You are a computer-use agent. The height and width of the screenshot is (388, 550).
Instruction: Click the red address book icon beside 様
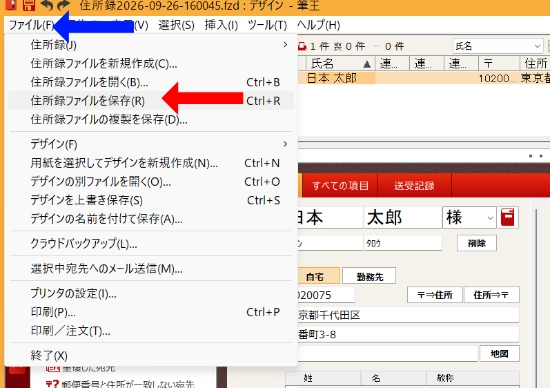pyautogui.click(x=508, y=217)
